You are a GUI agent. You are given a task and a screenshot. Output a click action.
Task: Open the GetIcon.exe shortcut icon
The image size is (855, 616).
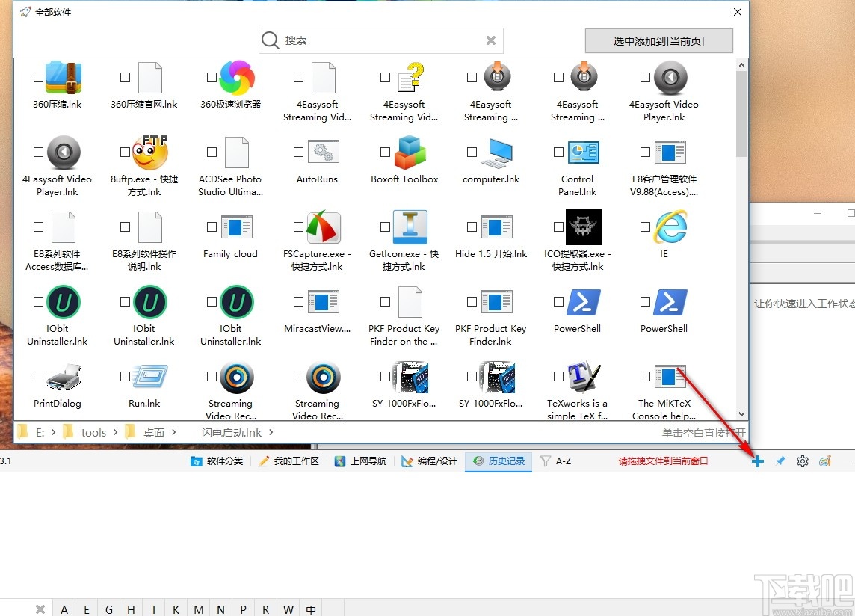pos(410,227)
